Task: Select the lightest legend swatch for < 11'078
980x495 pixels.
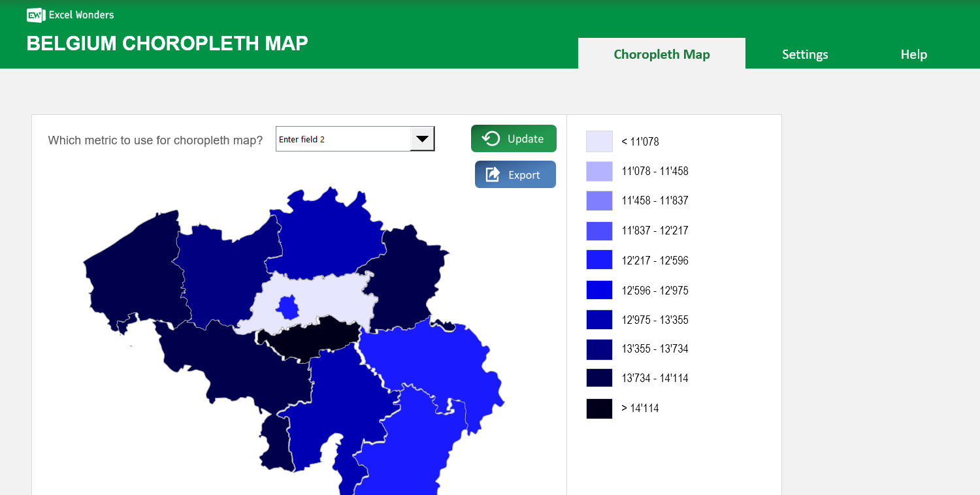Action: [599, 141]
